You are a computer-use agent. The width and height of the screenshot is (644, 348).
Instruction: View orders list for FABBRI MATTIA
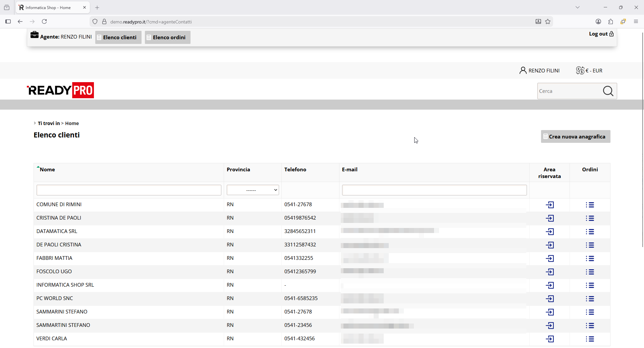coord(590,258)
